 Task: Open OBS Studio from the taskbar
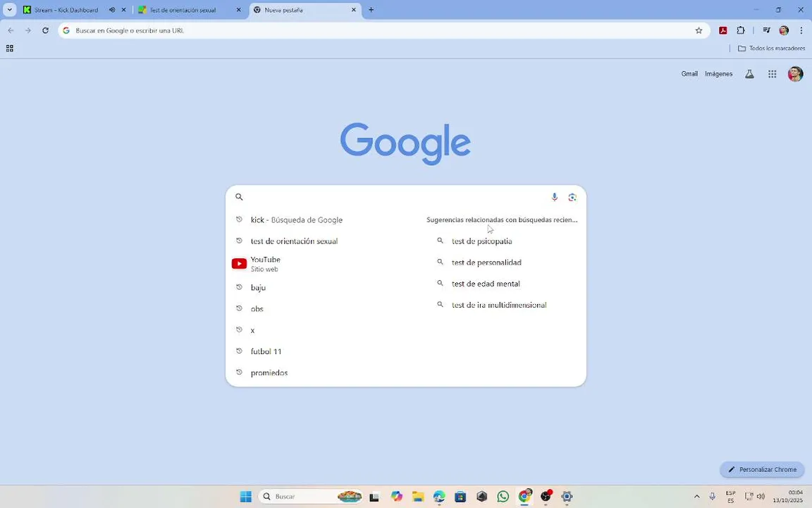pos(546,497)
